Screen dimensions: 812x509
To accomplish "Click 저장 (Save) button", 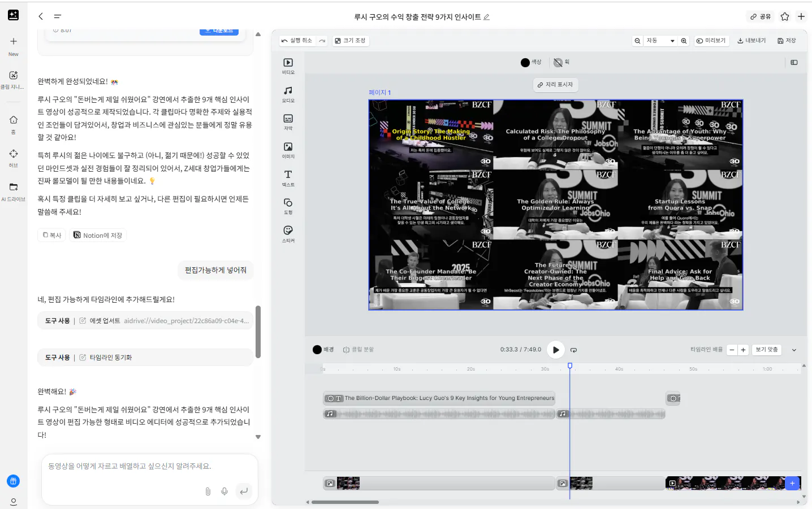I will [x=787, y=41].
